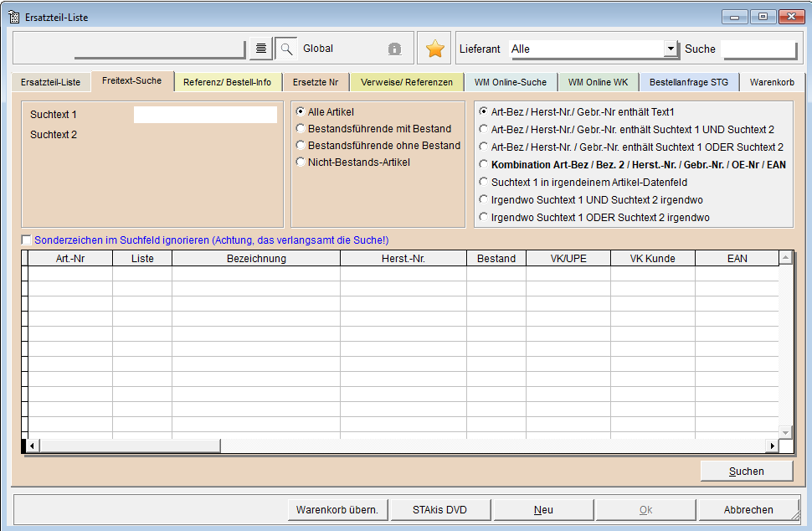Select Kombination Art-Bez / Bez. 2 option
The height and width of the screenshot is (531, 812).
pos(484,165)
